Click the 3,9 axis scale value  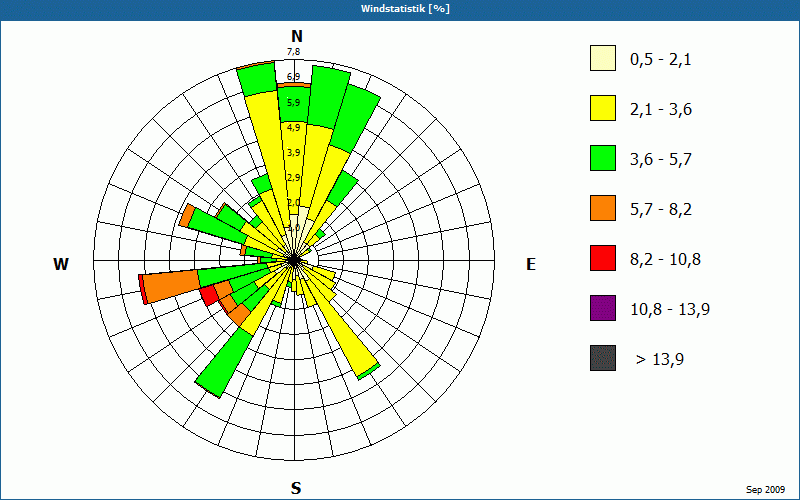coord(294,153)
